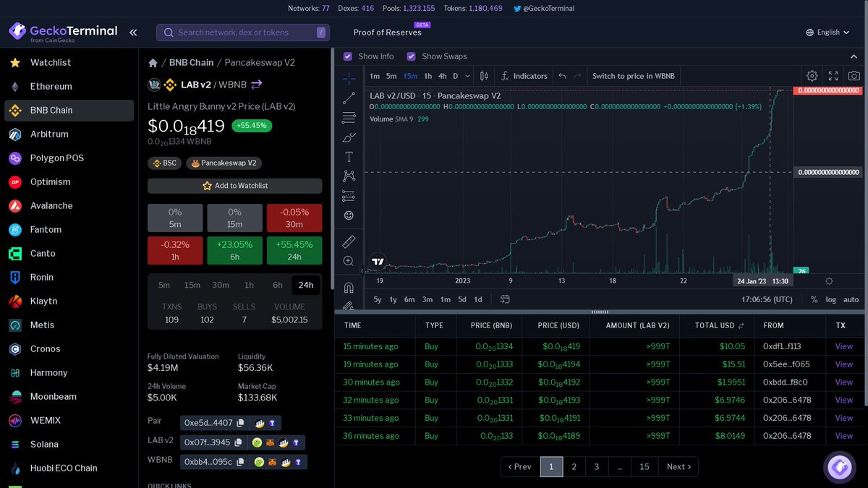The image size is (868, 488).
Task: Open time axis settings gear
Action: click(829, 281)
